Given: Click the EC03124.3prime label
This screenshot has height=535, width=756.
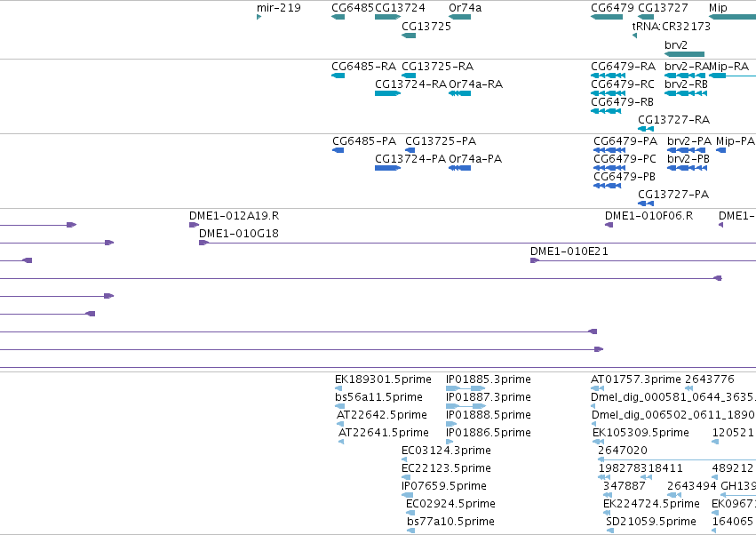Looking at the screenshot, I should pyautogui.click(x=447, y=451).
